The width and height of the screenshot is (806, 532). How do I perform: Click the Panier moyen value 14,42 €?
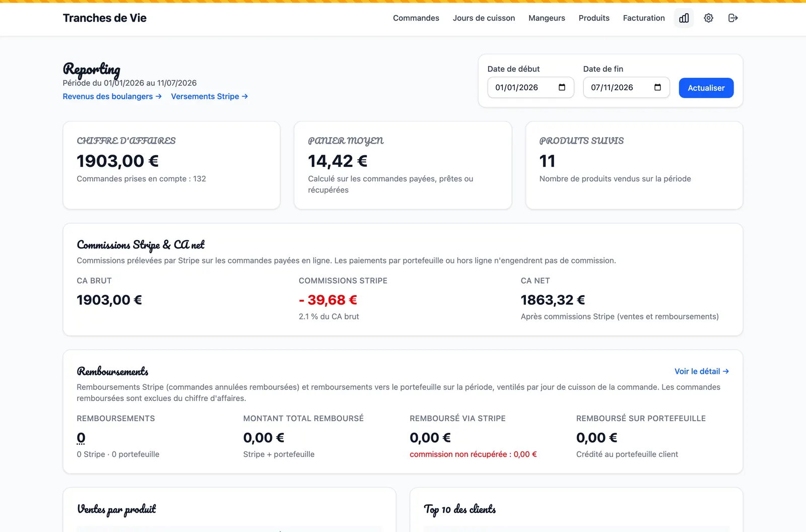click(x=338, y=161)
